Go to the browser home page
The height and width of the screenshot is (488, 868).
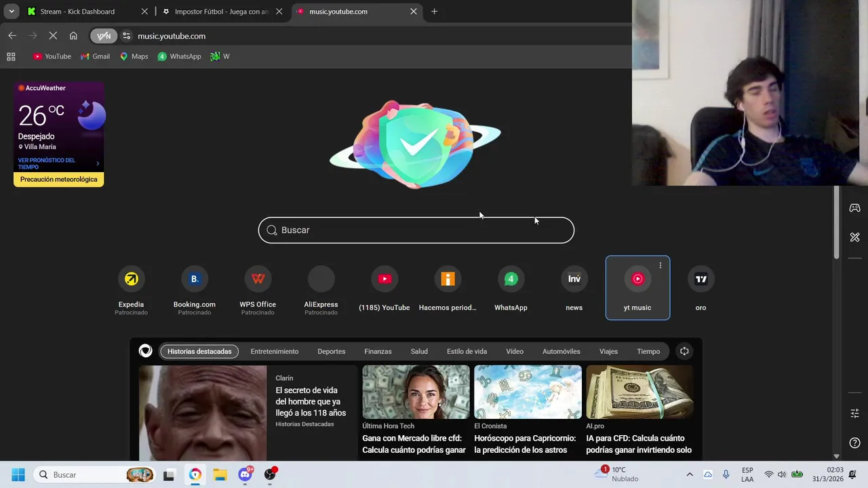pyautogui.click(x=73, y=36)
